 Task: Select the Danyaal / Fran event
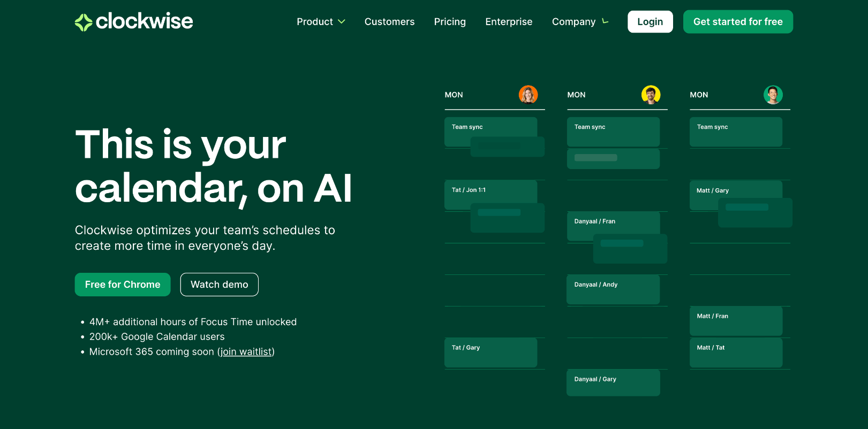613,226
